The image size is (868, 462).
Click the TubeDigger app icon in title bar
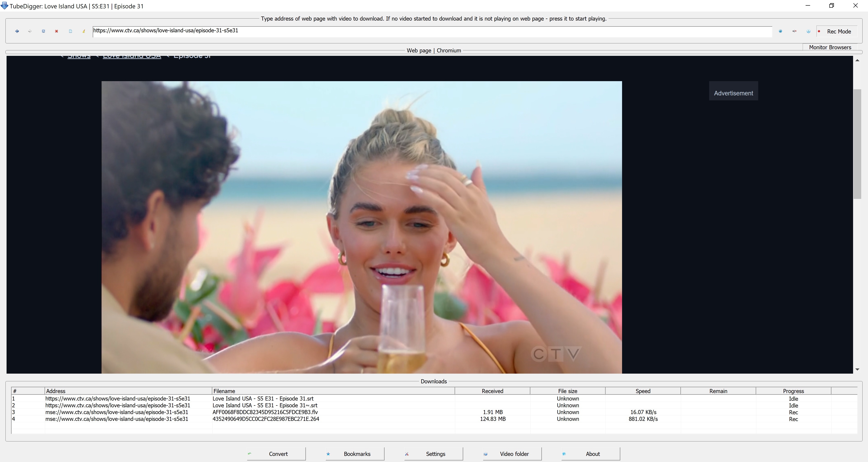tap(4, 6)
